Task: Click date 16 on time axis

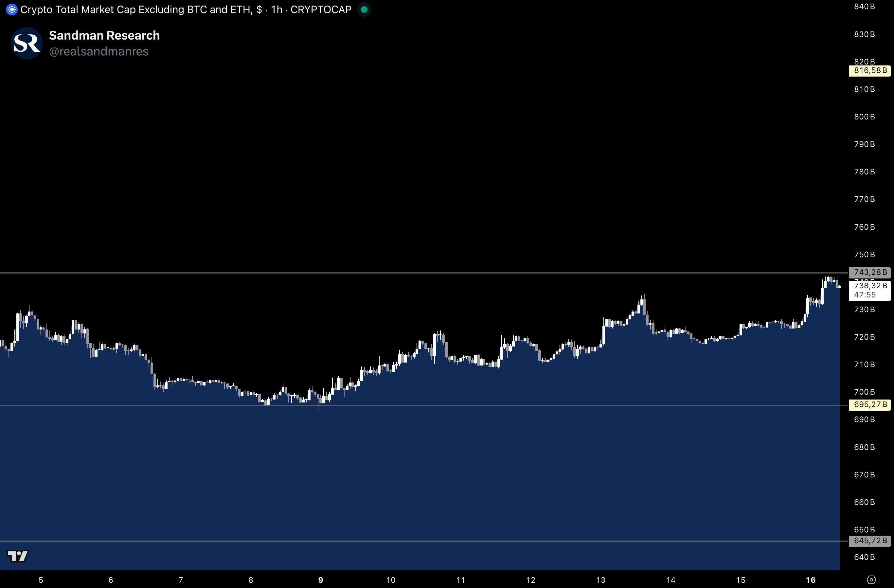Action: pos(811,580)
